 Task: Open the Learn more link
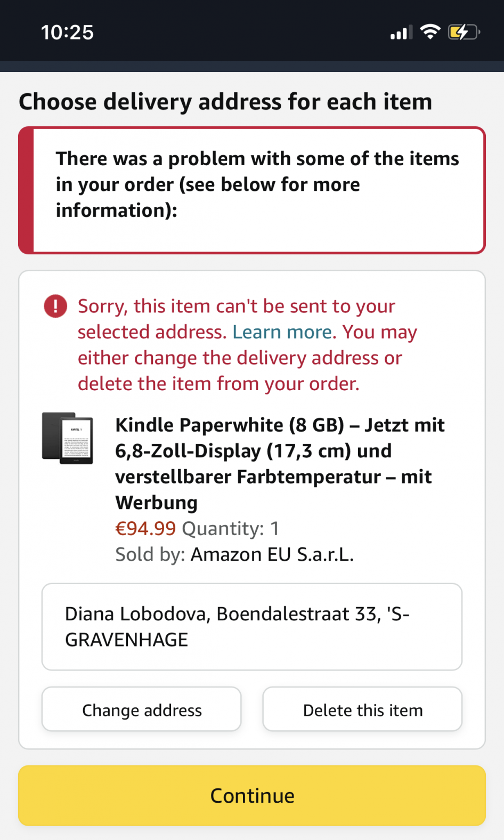point(282,332)
